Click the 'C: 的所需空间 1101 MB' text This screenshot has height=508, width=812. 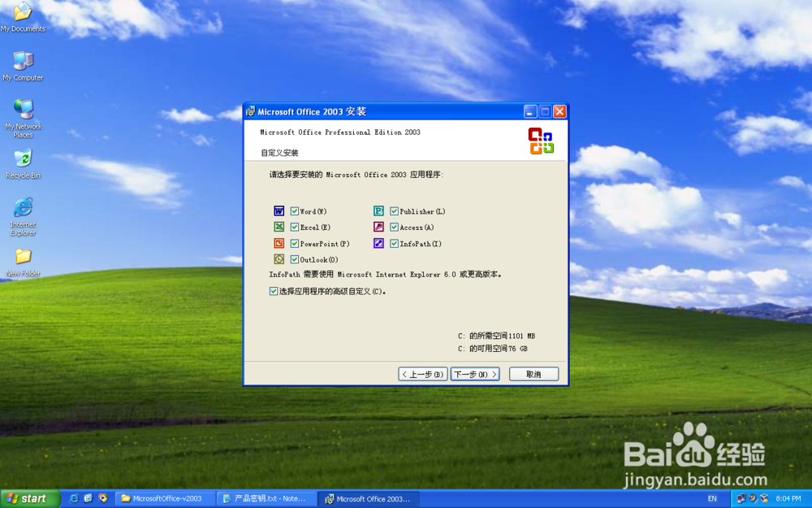[x=497, y=336]
